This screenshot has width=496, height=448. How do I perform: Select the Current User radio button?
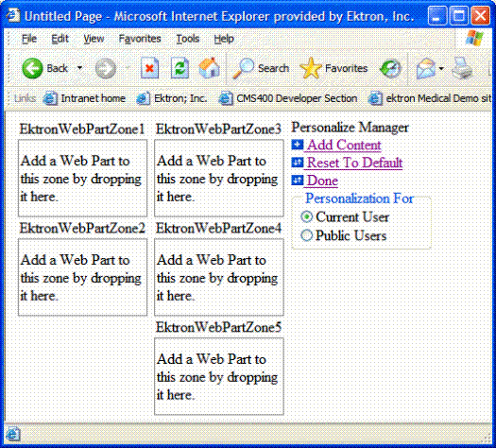306,217
